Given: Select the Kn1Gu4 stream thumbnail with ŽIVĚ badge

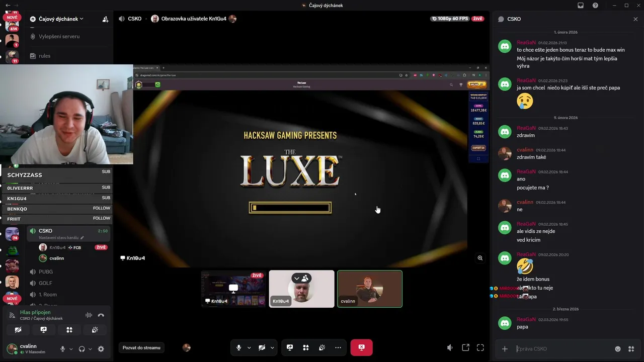Looking at the screenshot, I should coord(233,289).
